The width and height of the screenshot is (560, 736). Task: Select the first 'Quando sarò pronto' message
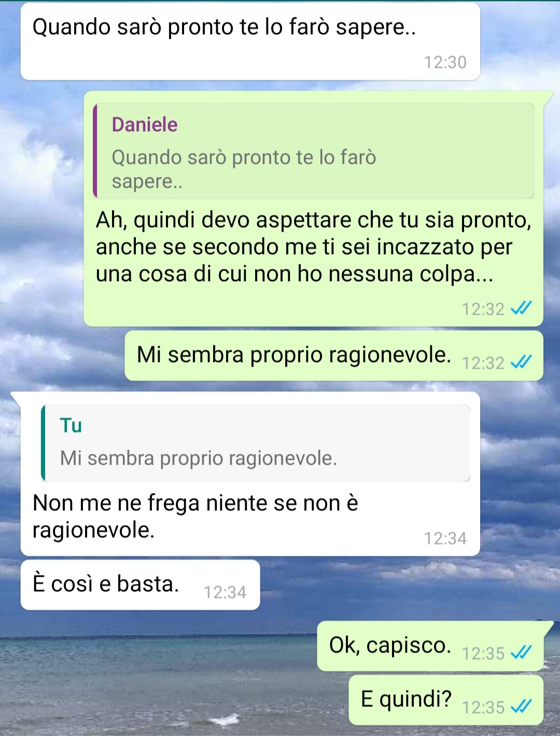[250, 41]
